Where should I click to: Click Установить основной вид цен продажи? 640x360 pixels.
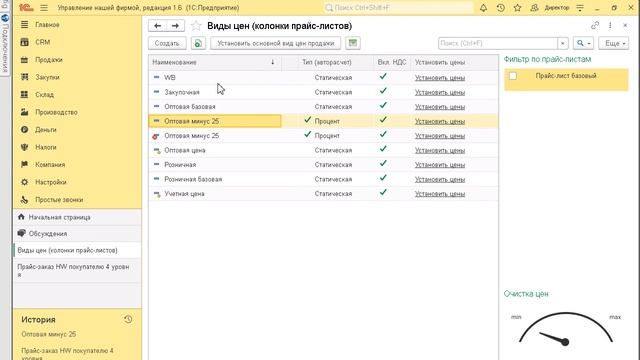(x=276, y=43)
